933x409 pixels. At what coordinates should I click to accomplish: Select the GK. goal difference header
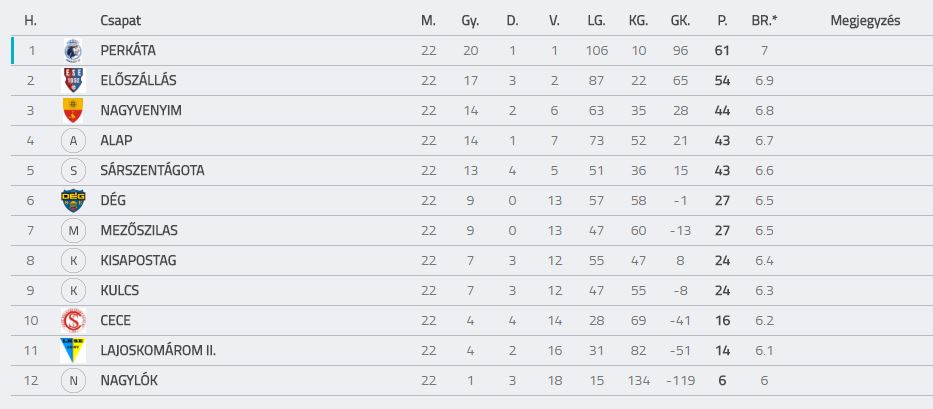pyautogui.click(x=680, y=21)
